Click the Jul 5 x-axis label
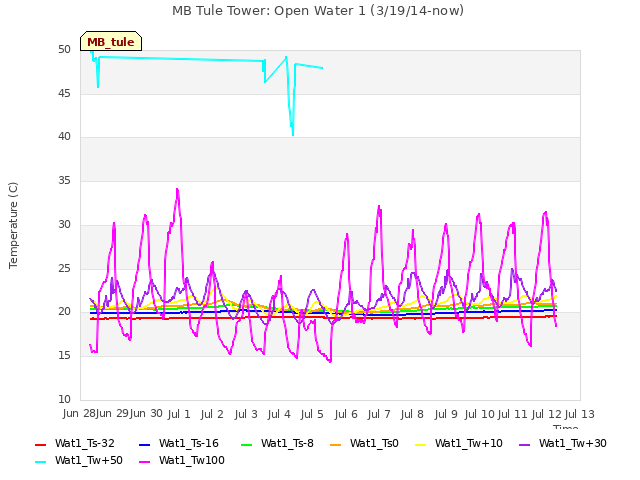640x480 pixels. tap(312, 414)
